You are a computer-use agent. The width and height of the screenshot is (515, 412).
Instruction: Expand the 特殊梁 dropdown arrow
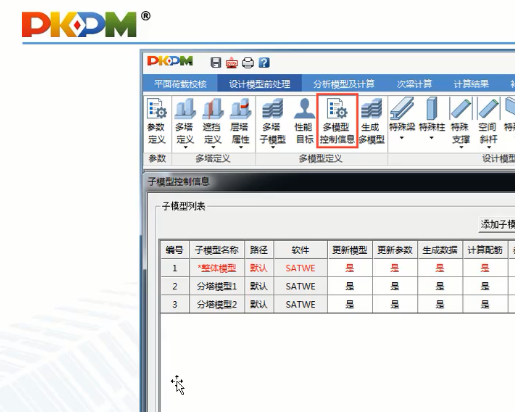click(x=402, y=138)
